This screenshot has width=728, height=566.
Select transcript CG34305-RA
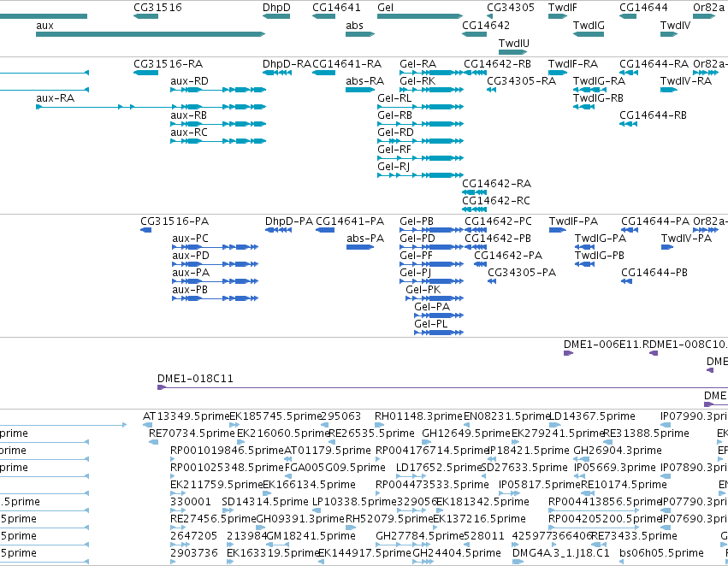521,81
